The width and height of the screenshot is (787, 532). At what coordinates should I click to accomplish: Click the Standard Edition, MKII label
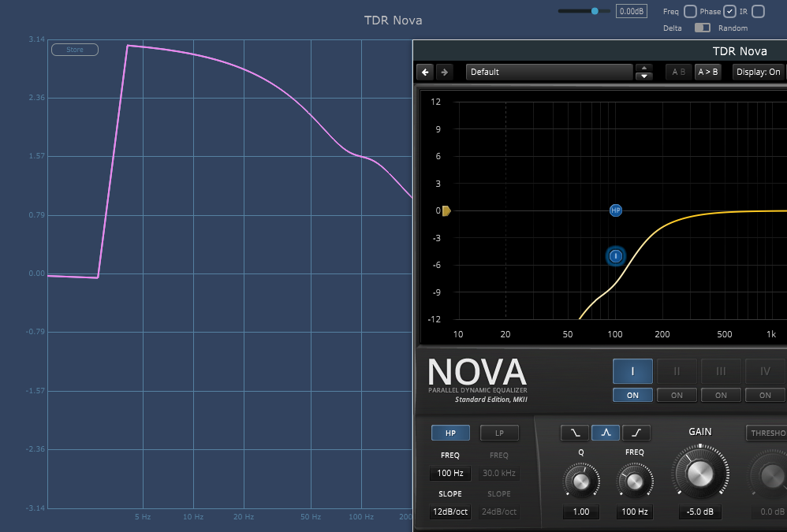[490, 400]
